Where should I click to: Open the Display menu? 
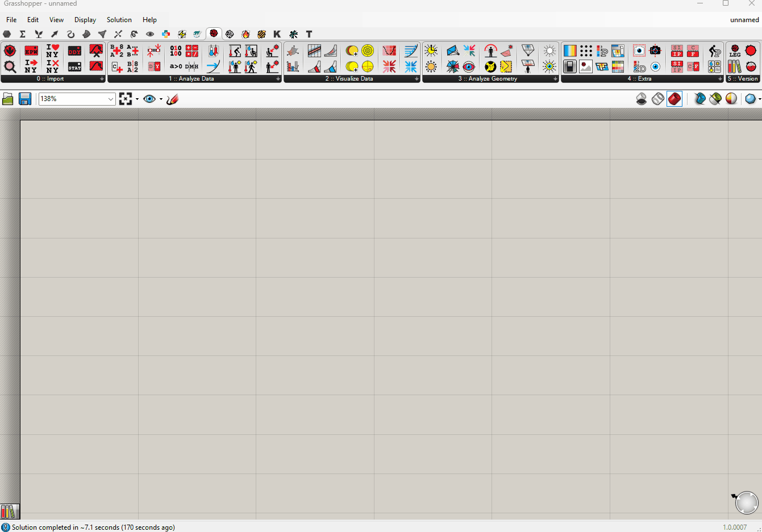85,19
